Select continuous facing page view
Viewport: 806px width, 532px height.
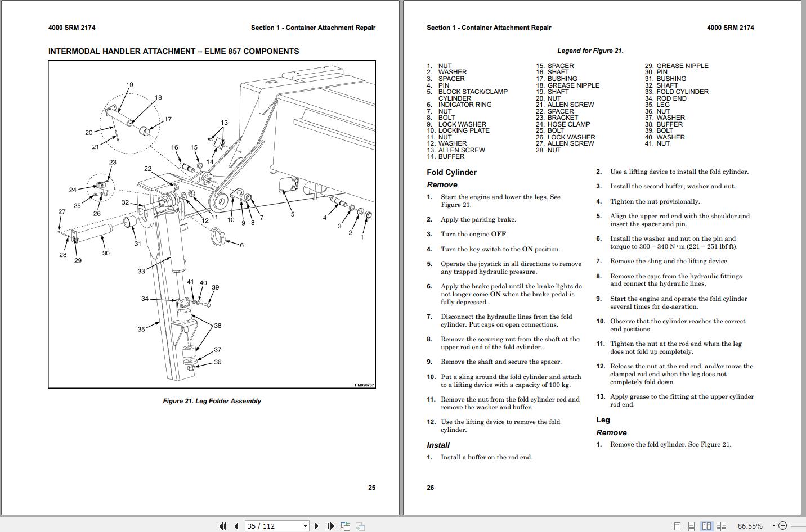(x=721, y=526)
